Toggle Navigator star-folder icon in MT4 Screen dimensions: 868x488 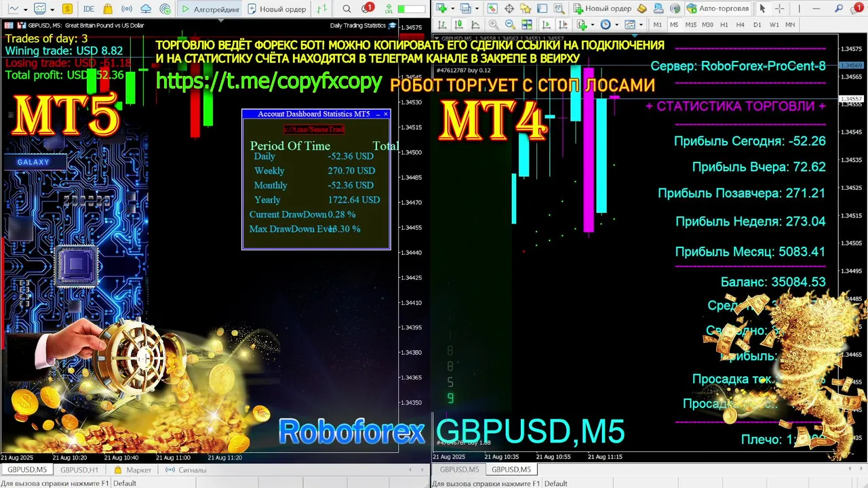coord(526,8)
